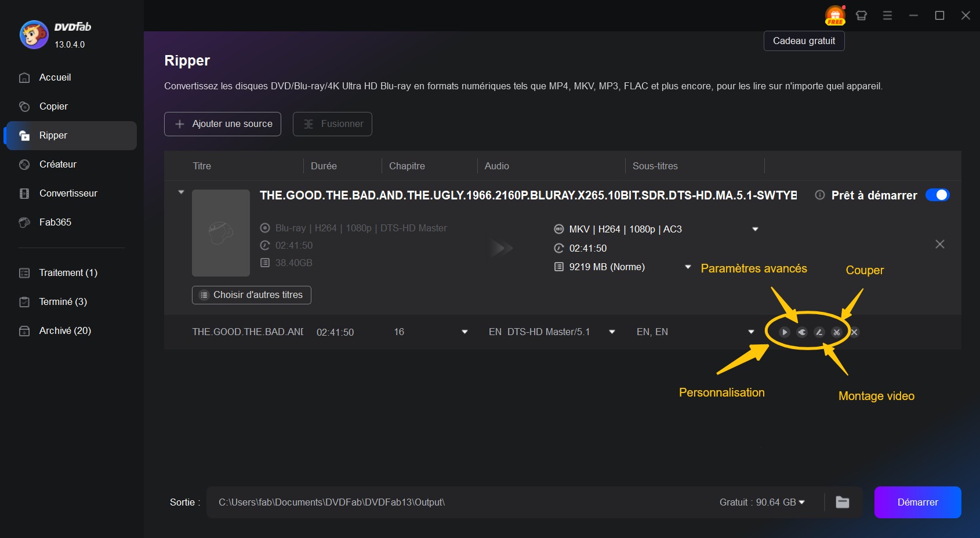Screen dimensions: 980x538
Task: Toggle the Prêt à démarrer switch
Action: point(937,195)
